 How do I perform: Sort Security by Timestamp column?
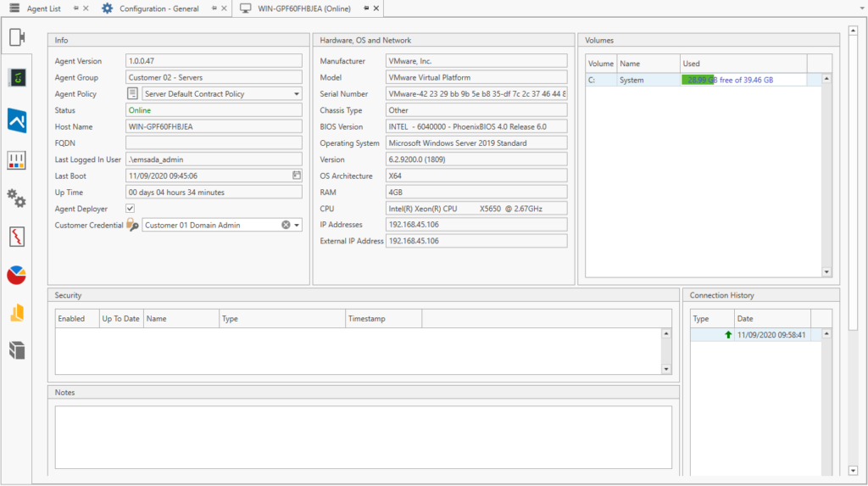coord(384,319)
